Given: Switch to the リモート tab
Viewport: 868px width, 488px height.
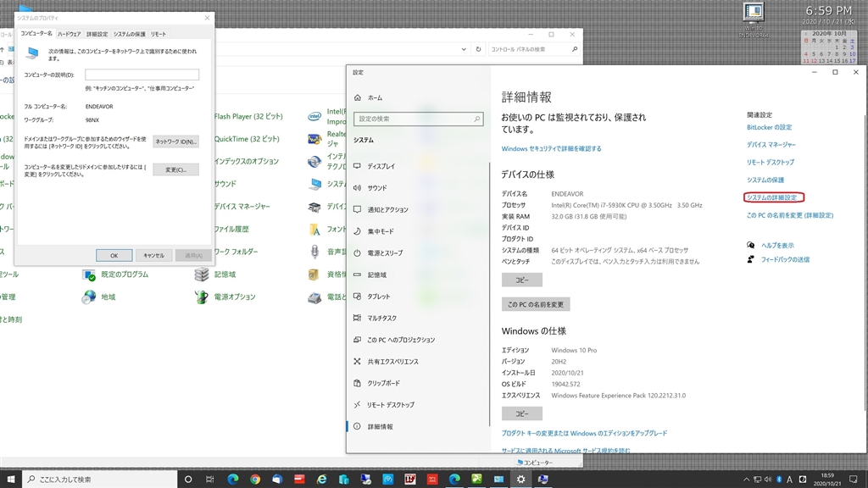Looking at the screenshot, I should [x=159, y=34].
